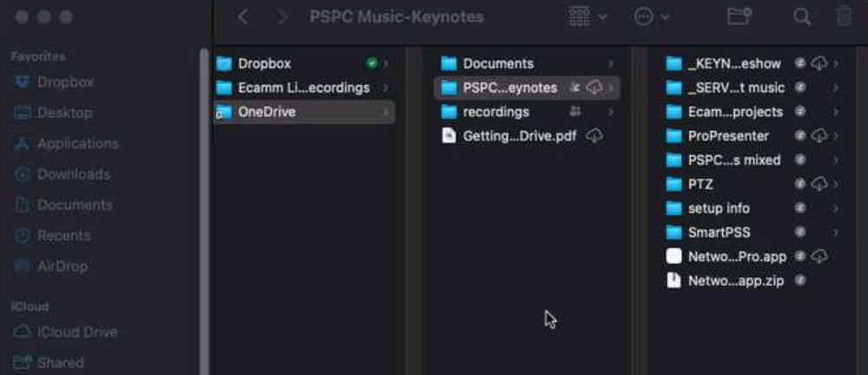Click the trash icon in toolbar
The image size is (868, 375).
(844, 16)
